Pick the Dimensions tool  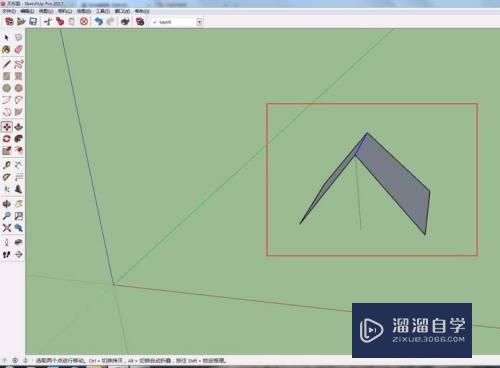(x=18, y=165)
